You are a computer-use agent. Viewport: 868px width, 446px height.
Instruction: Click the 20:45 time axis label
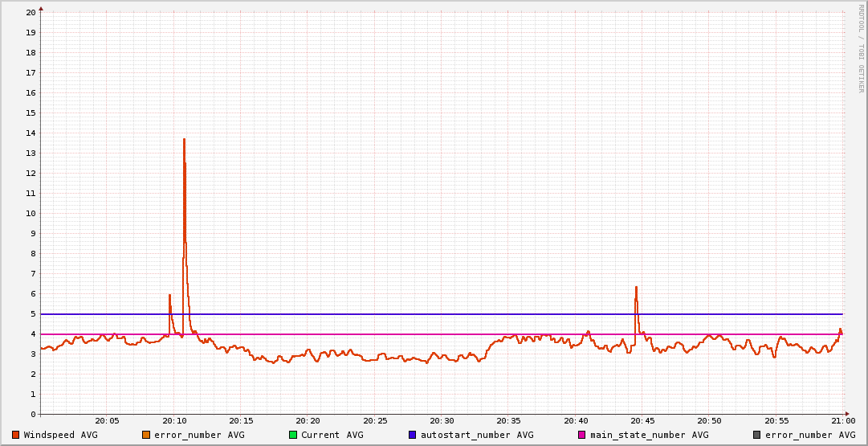click(642, 421)
